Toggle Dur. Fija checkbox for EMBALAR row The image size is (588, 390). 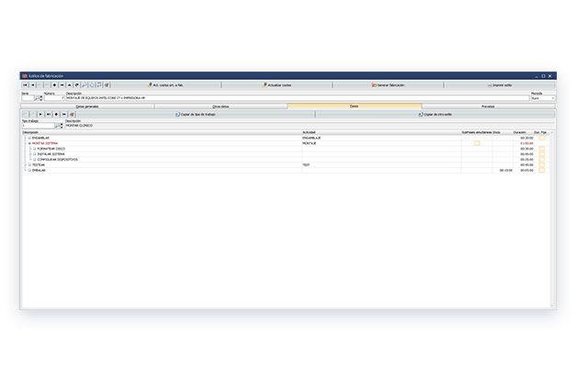[542, 170]
